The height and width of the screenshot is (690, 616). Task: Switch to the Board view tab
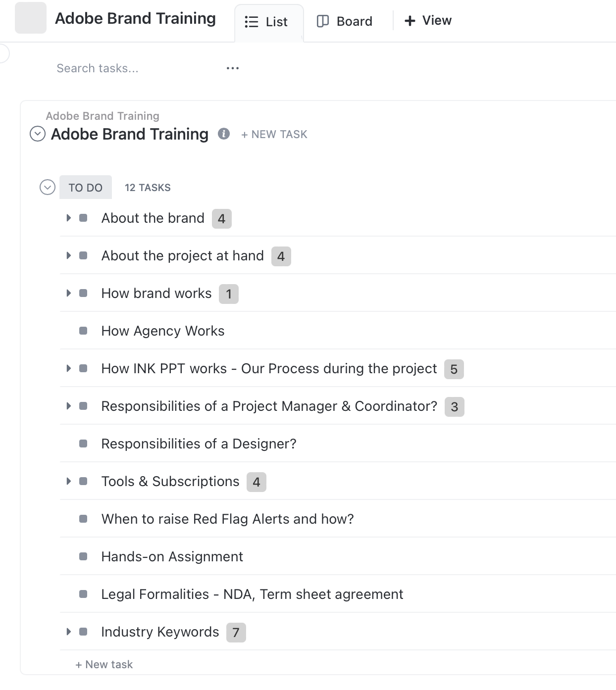click(x=345, y=21)
